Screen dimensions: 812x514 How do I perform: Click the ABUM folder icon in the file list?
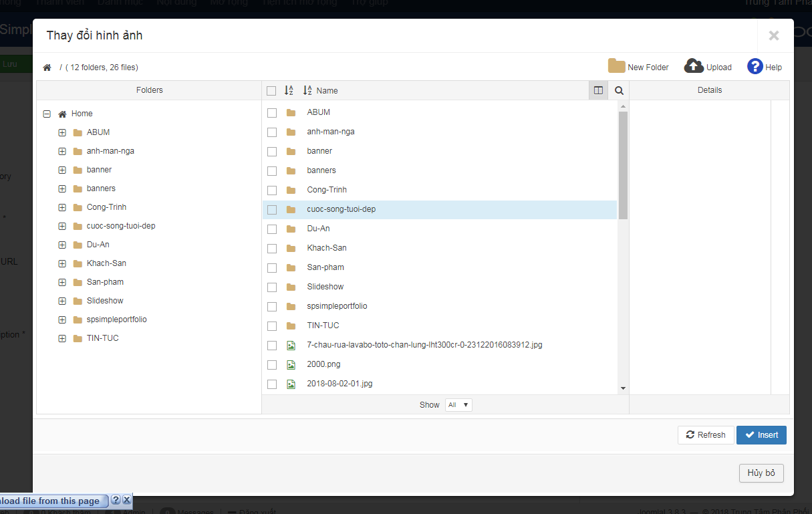[x=291, y=112]
